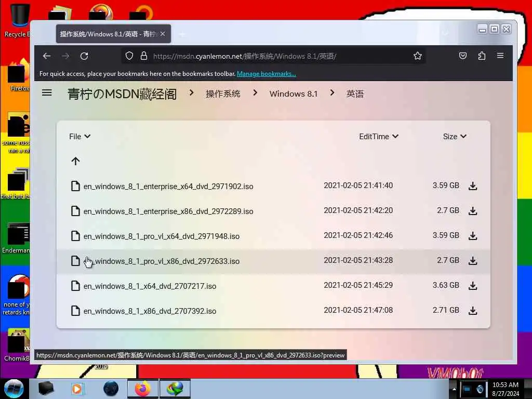The image size is (532, 399).
Task: Open the Firefox application menu
Action: point(500,55)
